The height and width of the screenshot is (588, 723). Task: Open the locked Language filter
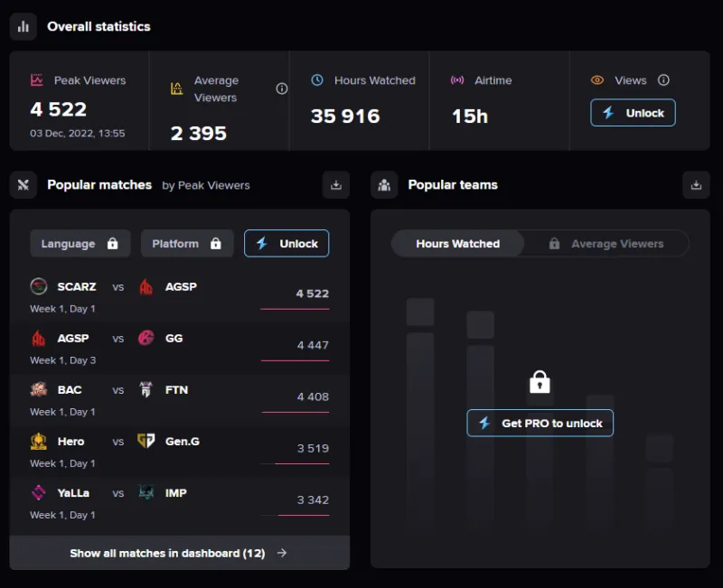(x=80, y=244)
